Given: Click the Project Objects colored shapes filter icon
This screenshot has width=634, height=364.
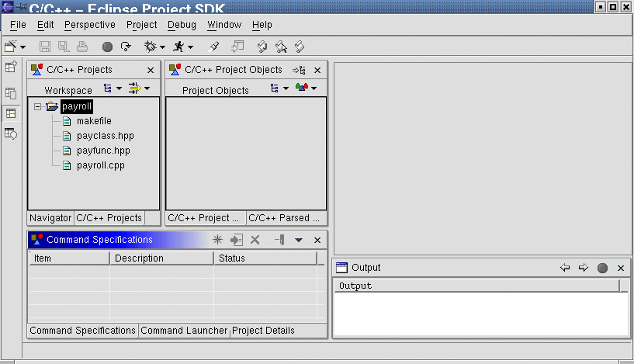Looking at the screenshot, I should [x=302, y=88].
